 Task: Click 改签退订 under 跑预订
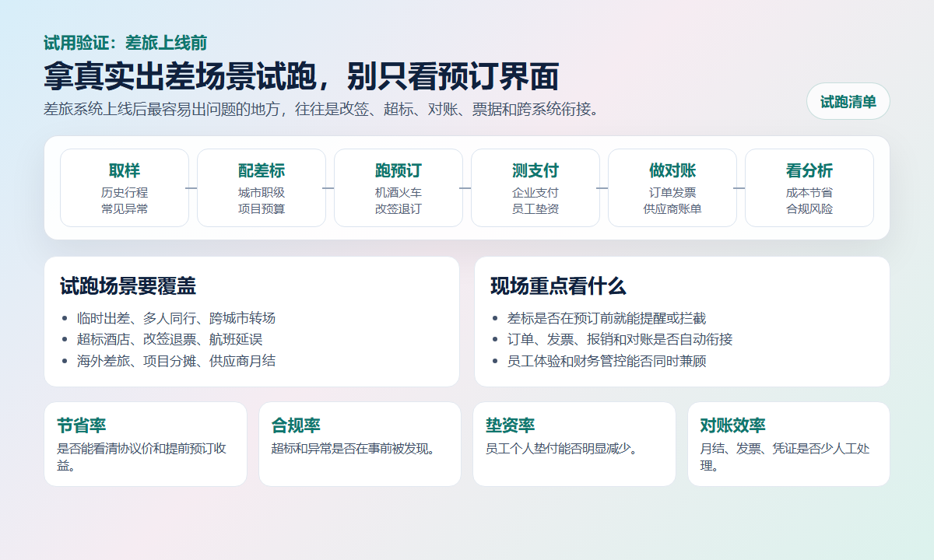point(399,209)
